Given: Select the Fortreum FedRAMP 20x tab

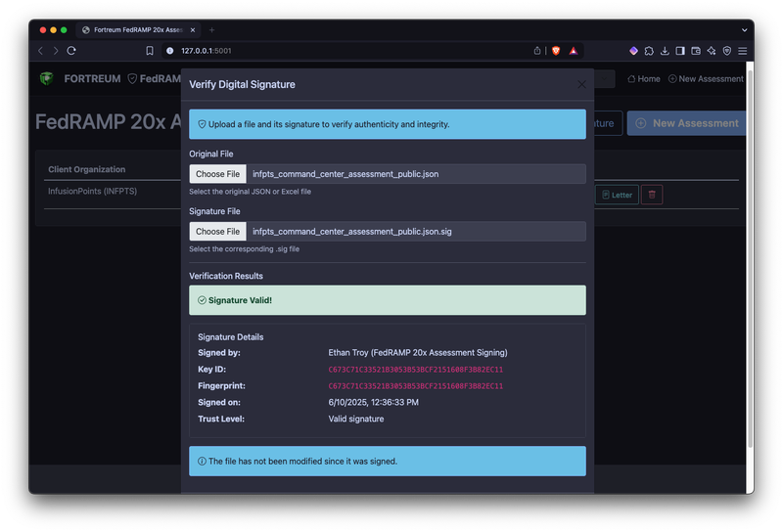Looking at the screenshot, I should click(138, 30).
